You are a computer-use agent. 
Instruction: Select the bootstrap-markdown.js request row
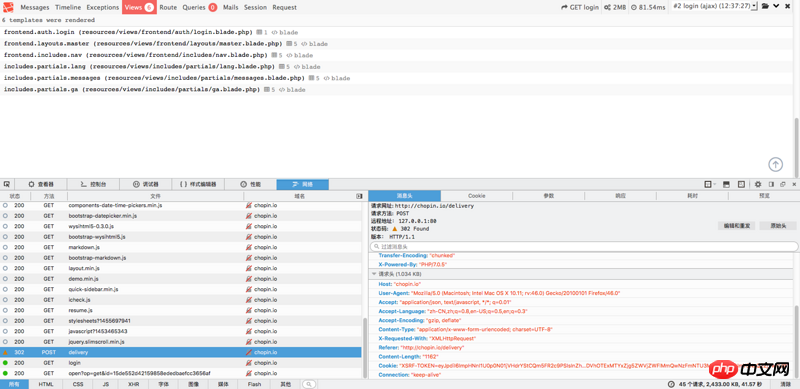tap(181, 258)
